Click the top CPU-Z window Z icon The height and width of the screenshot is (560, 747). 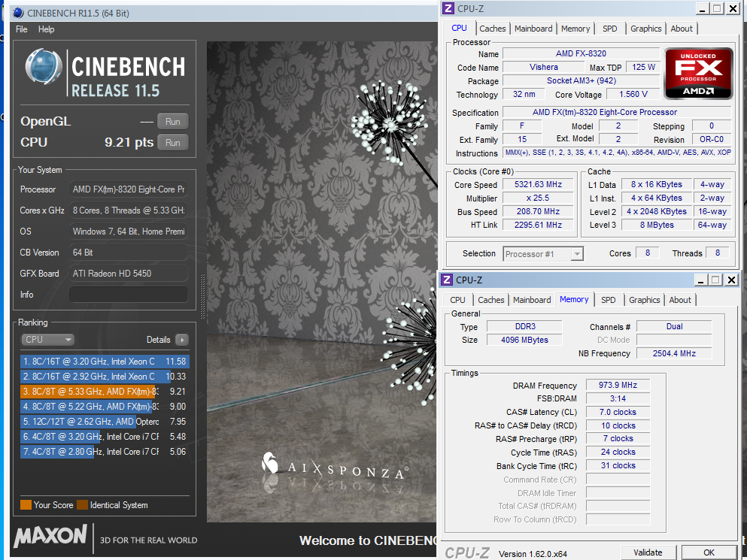coord(448,8)
